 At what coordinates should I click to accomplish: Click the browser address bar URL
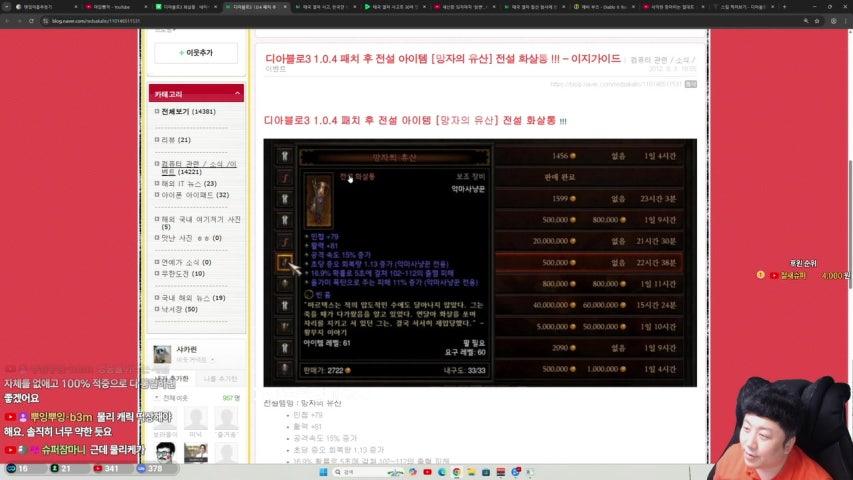pos(96,21)
